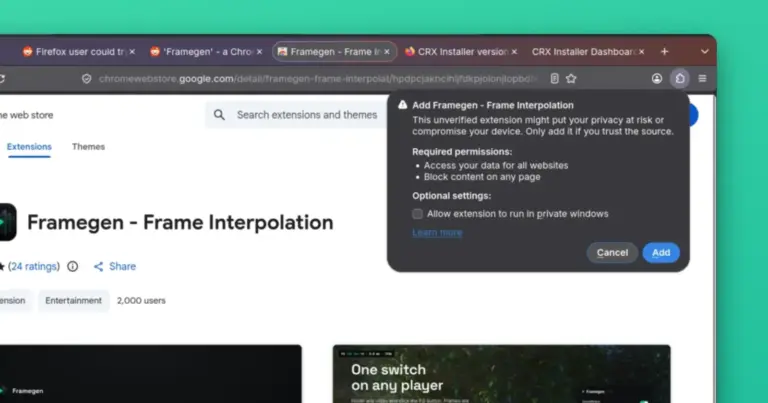
Task: Click the Share link text
Action: tap(122, 266)
